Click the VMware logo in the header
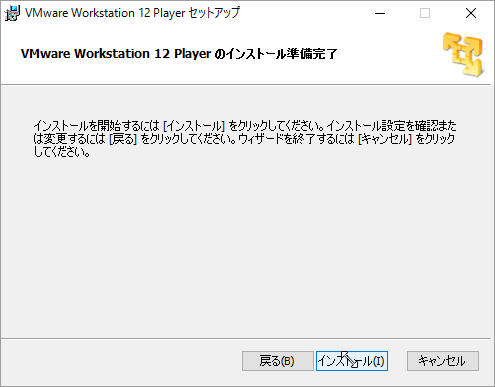This screenshot has width=495, height=387. 463,54
